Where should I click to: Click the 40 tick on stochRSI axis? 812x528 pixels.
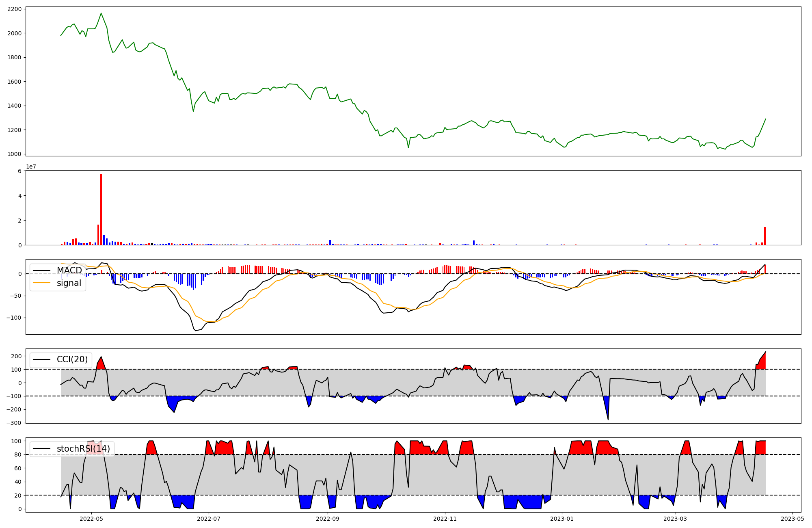tap(18, 482)
